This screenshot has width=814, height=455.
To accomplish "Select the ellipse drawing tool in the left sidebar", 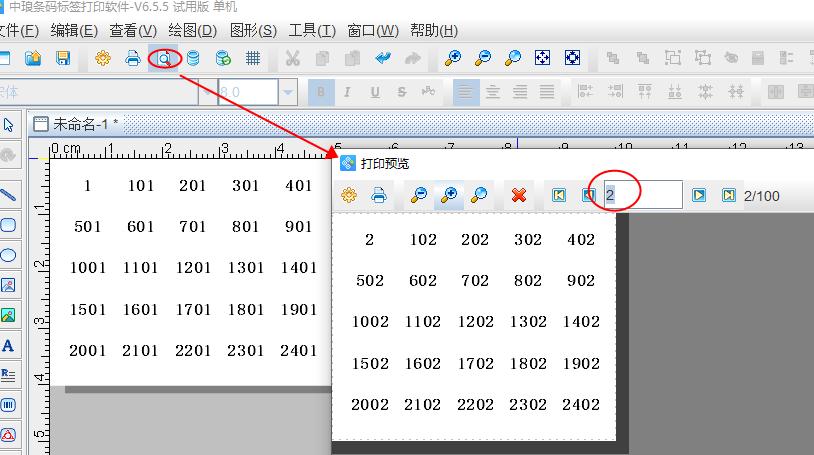I will [9, 255].
